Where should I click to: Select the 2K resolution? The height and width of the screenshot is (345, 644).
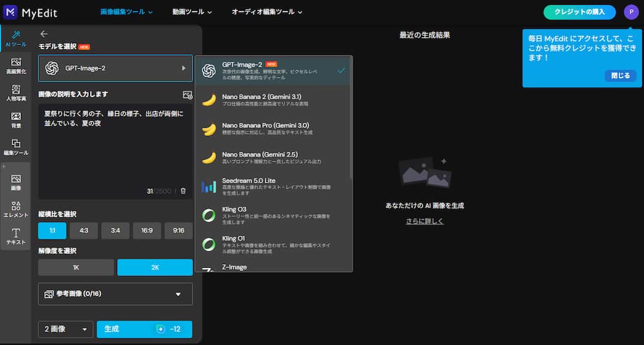(155, 267)
